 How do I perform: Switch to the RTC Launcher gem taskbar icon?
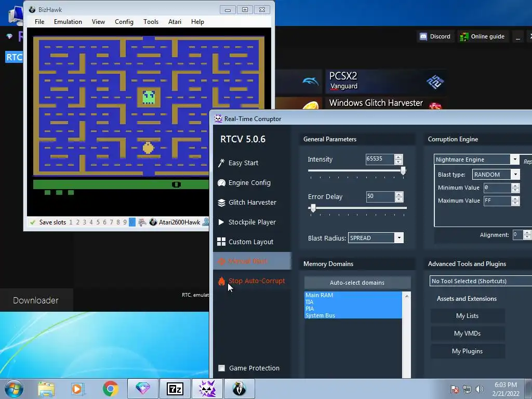point(143,389)
